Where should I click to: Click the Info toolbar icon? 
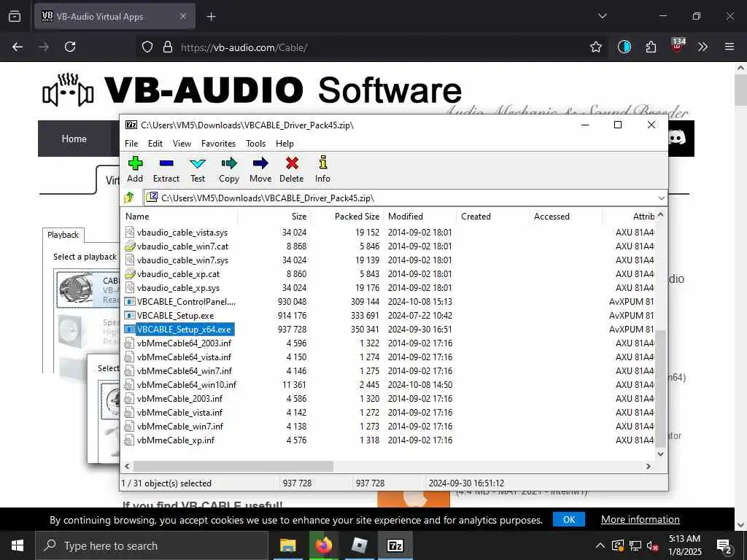coord(322,169)
